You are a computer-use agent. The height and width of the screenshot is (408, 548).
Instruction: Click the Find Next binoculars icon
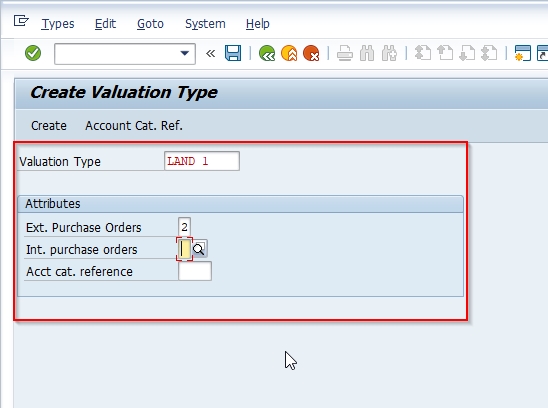[x=389, y=53]
